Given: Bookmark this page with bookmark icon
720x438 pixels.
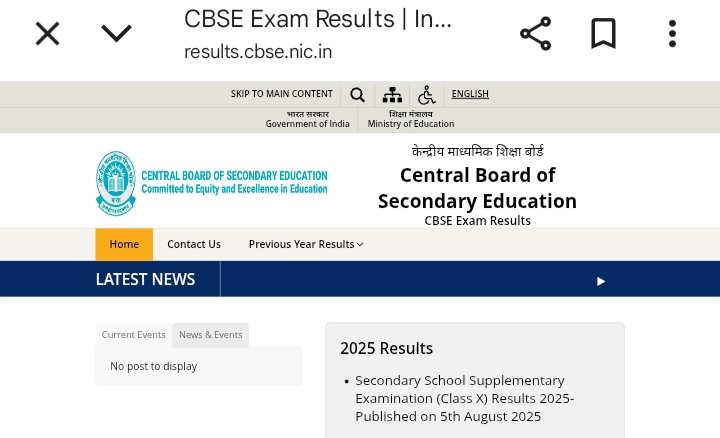Looking at the screenshot, I should coord(603,34).
